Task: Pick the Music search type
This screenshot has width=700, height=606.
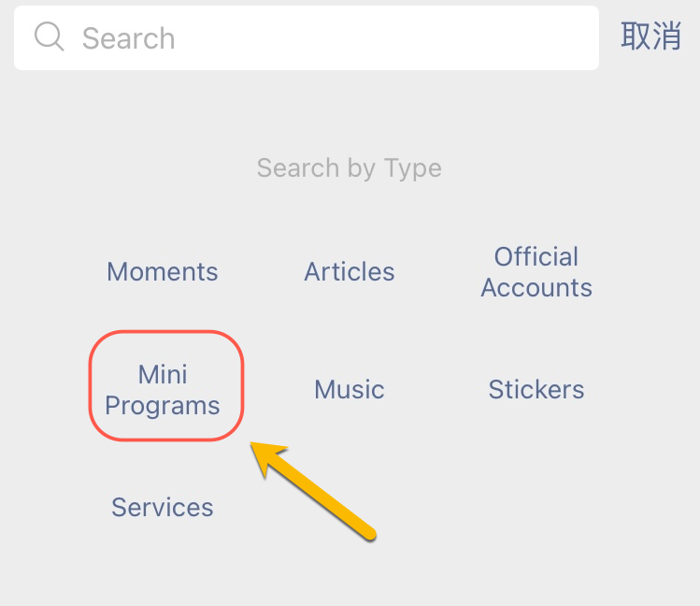Action: (x=350, y=390)
